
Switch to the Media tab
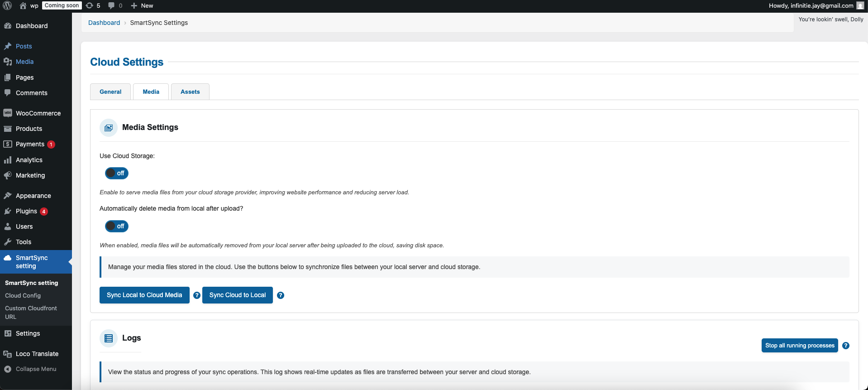(151, 91)
